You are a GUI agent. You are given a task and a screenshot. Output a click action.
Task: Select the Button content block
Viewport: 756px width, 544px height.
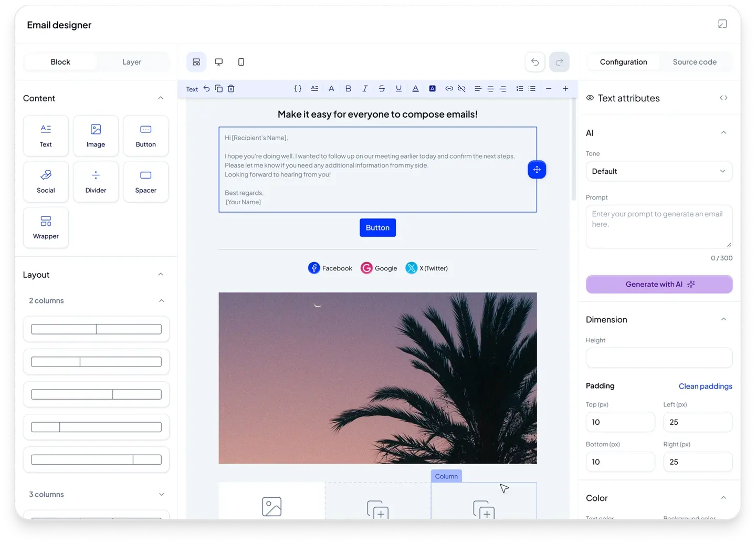pos(145,136)
